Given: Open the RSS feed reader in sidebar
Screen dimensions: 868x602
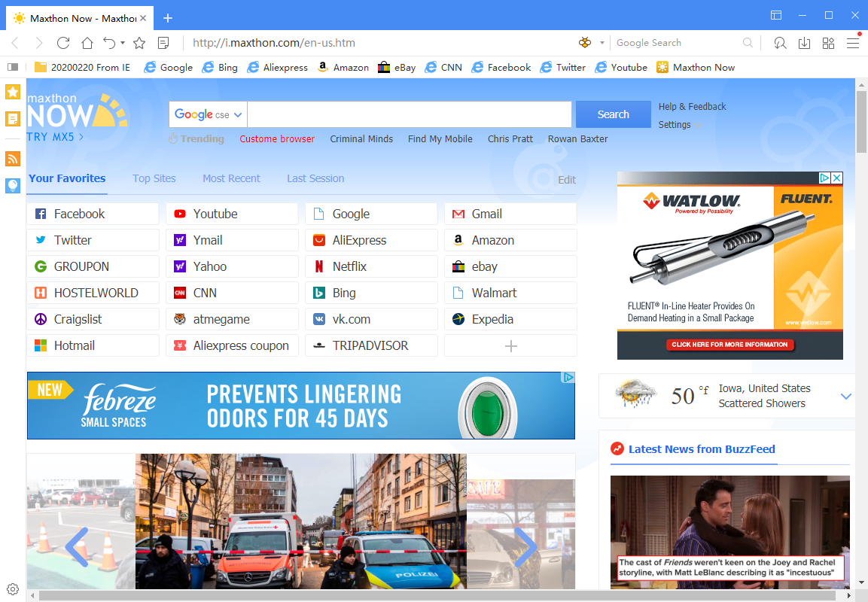Looking at the screenshot, I should coord(13,159).
